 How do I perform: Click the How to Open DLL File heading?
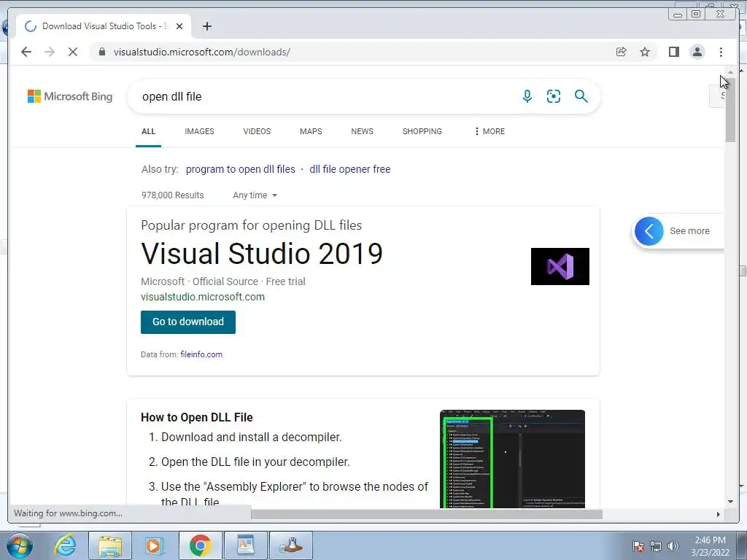coord(197,417)
